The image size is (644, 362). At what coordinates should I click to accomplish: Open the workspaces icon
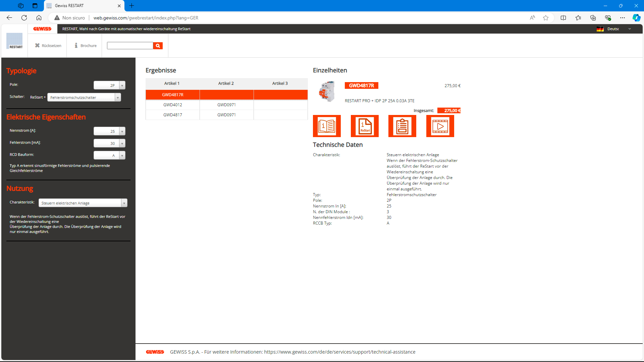click(x=21, y=6)
